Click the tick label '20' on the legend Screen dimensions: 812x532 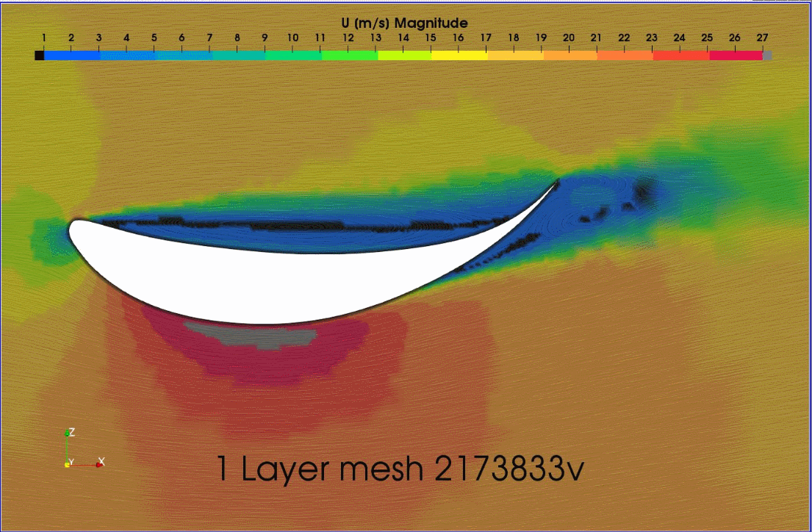569,37
